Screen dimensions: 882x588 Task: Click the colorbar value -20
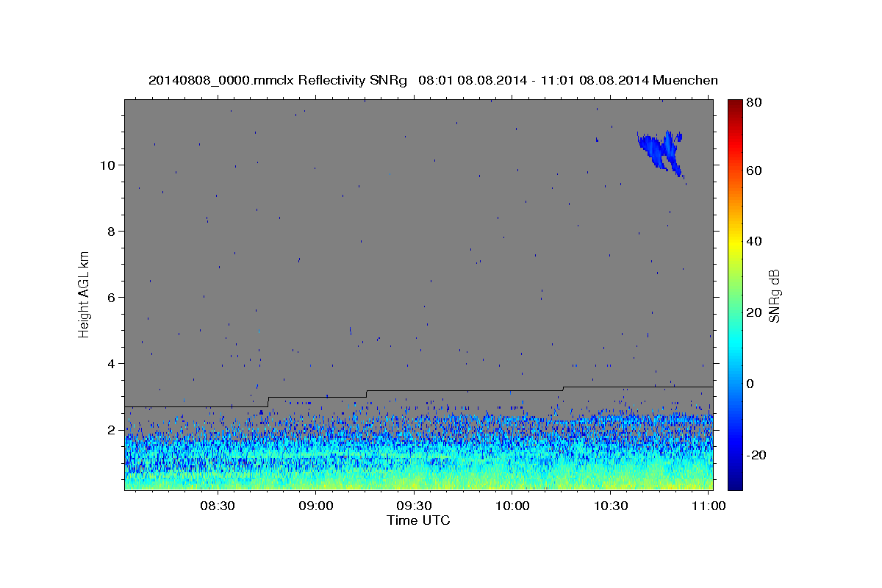(756, 455)
